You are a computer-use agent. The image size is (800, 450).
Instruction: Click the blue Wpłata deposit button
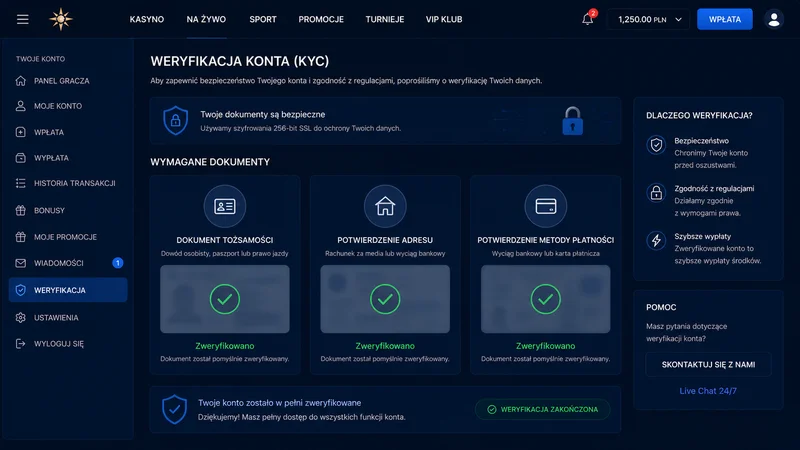pyautogui.click(x=724, y=19)
